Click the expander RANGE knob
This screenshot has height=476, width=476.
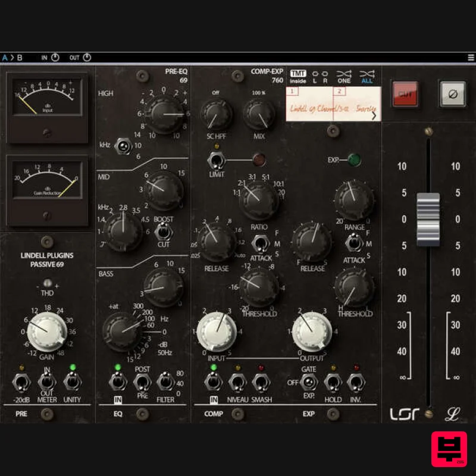pyautogui.click(x=354, y=201)
